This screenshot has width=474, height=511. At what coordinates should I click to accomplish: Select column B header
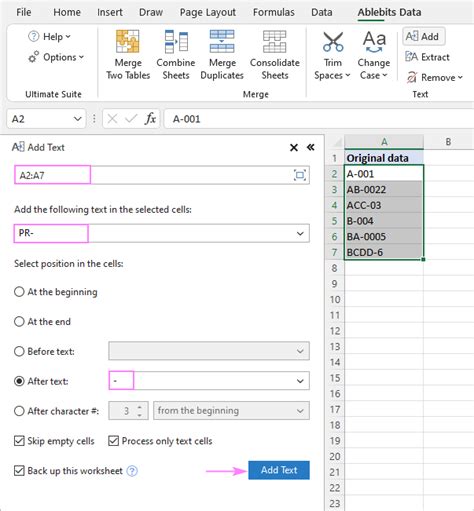point(449,142)
